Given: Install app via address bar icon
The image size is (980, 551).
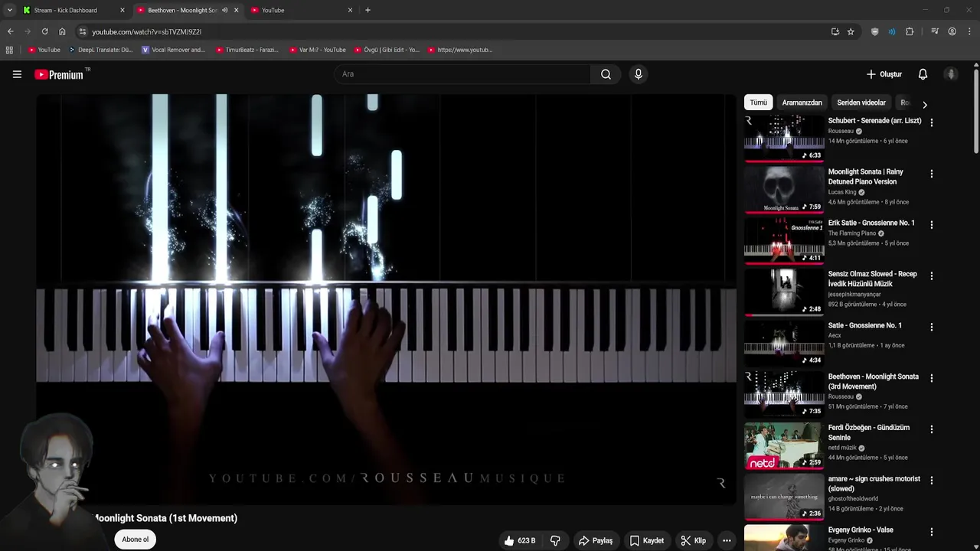Looking at the screenshot, I should point(835,31).
